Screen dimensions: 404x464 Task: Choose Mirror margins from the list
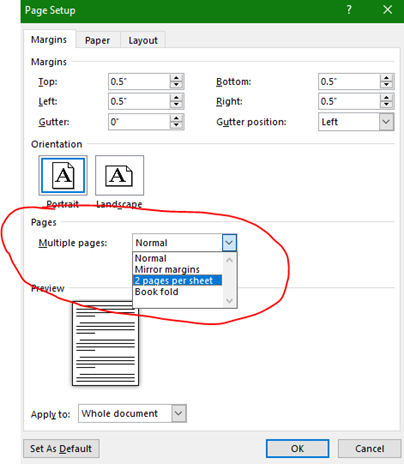pos(167,269)
